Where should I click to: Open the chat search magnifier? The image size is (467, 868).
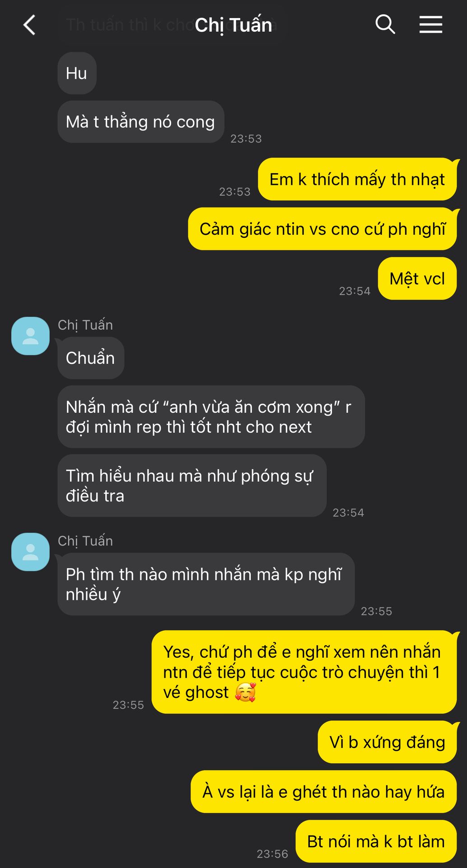[x=385, y=24]
